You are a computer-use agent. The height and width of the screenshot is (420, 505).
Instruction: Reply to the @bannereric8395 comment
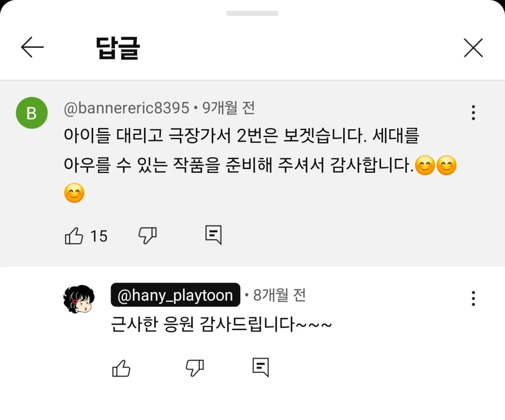click(213, 235)
